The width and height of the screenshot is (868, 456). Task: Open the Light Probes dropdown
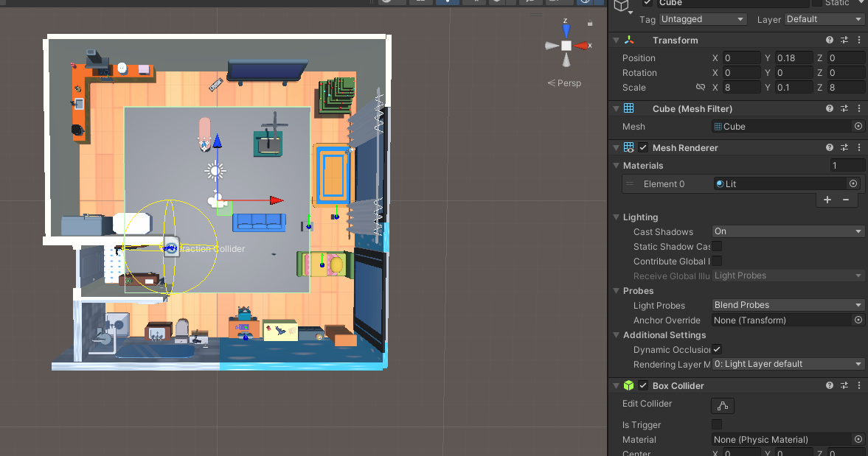788,304
